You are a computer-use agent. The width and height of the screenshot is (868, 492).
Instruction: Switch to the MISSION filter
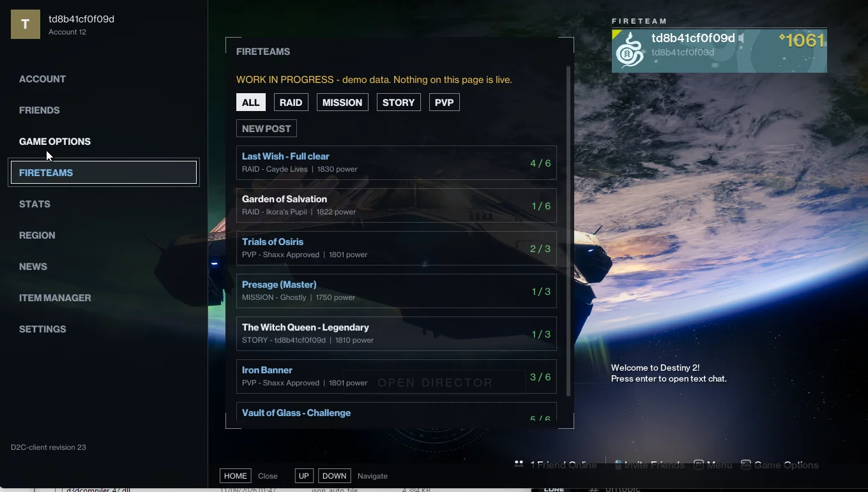[x=342, y=102]
